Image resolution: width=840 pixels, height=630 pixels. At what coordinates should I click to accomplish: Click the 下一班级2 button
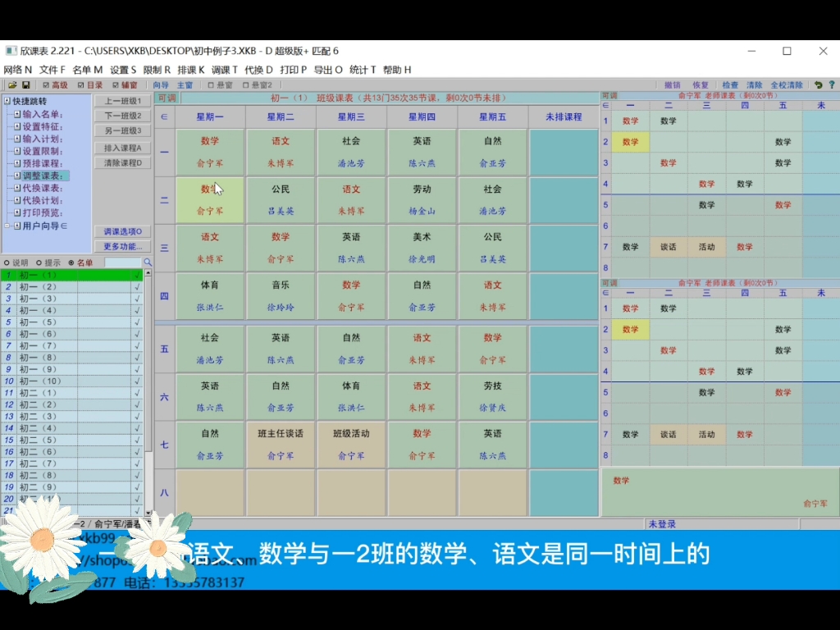(122, 116)
